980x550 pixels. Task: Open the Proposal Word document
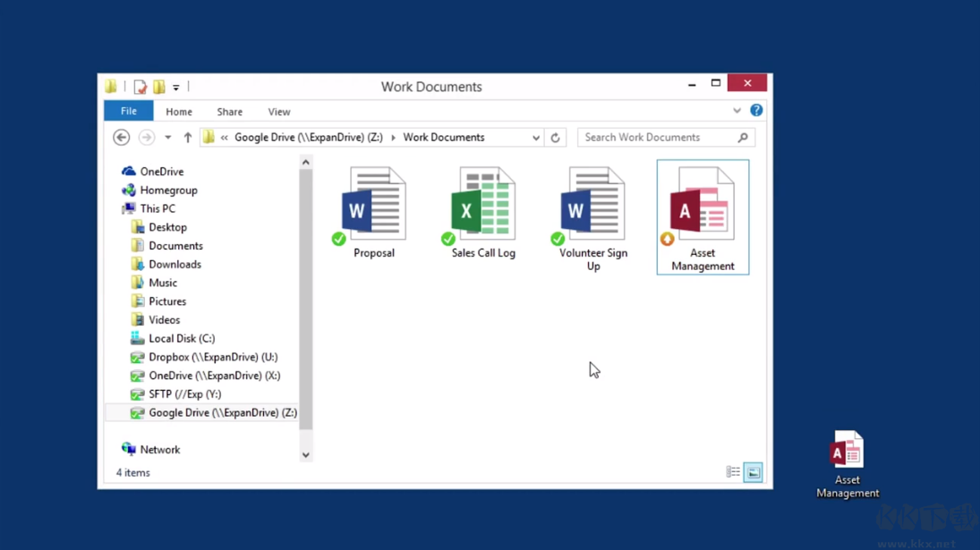[374, 212]
